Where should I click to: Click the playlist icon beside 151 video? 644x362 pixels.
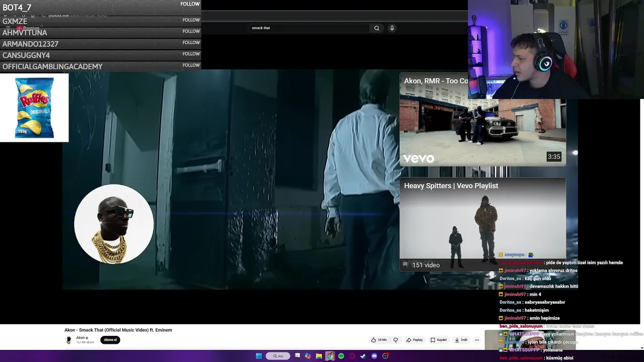point(405,264)
